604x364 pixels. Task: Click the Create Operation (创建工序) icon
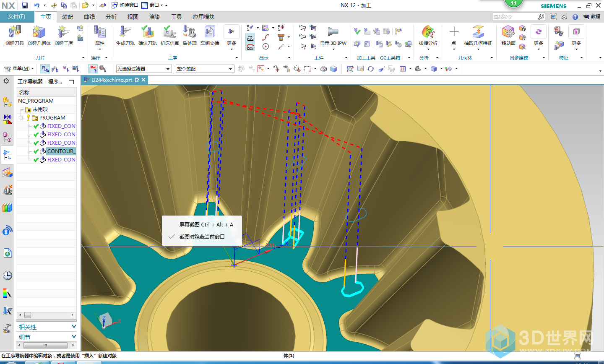point(64,32)
